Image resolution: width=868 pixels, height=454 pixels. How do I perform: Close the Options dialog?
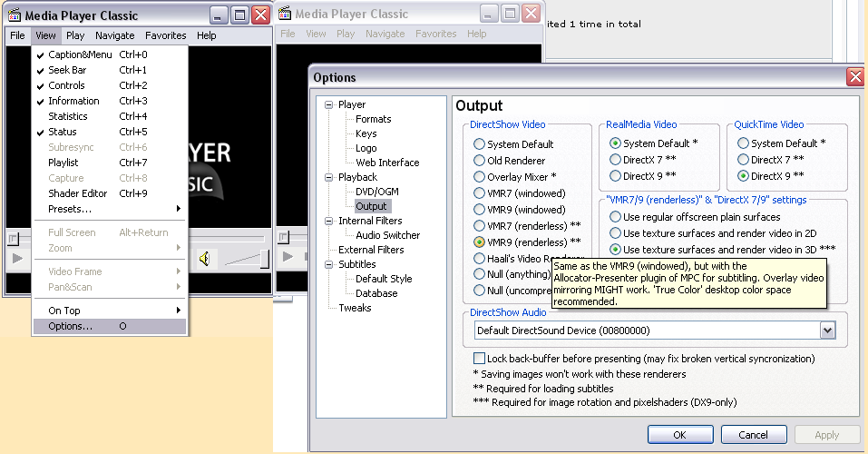tap(856, 76)
